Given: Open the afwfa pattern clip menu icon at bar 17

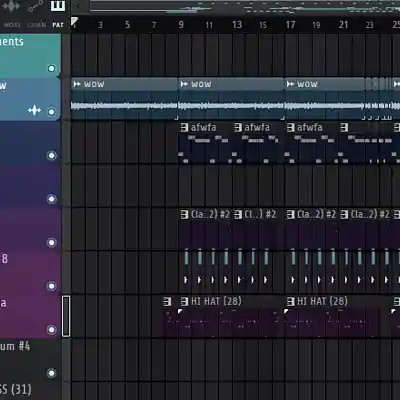Looking at the screenshot, I should [x=291, y=127].
